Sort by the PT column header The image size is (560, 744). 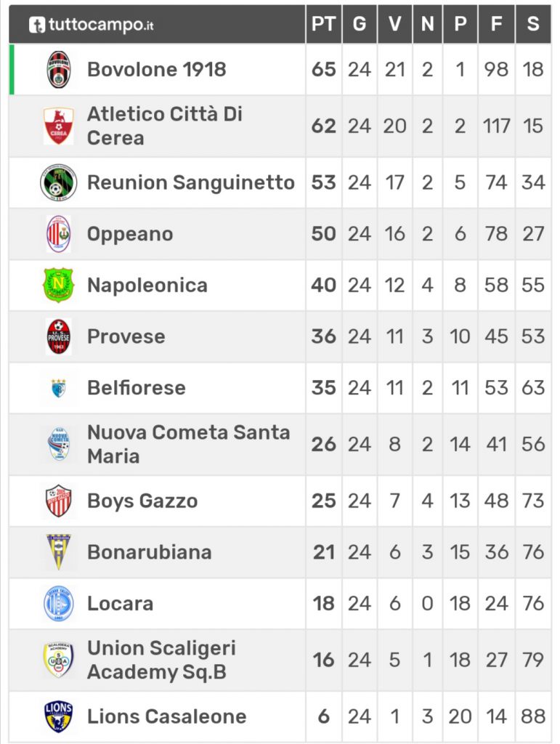[x=323, y=24]
